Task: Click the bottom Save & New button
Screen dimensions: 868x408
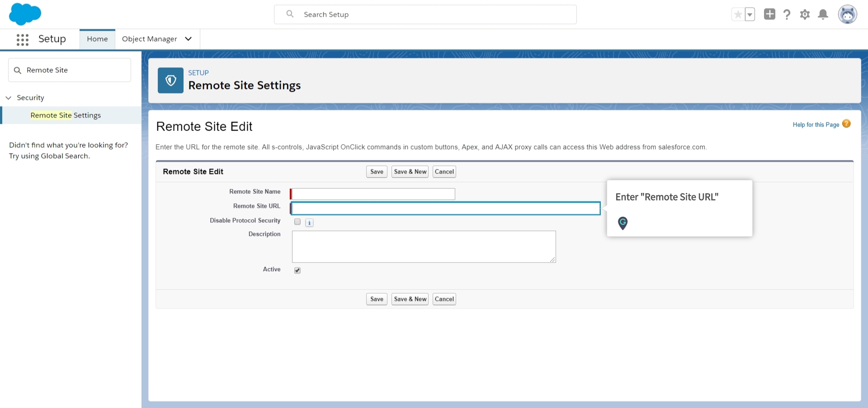Action: tap(410, 299)
